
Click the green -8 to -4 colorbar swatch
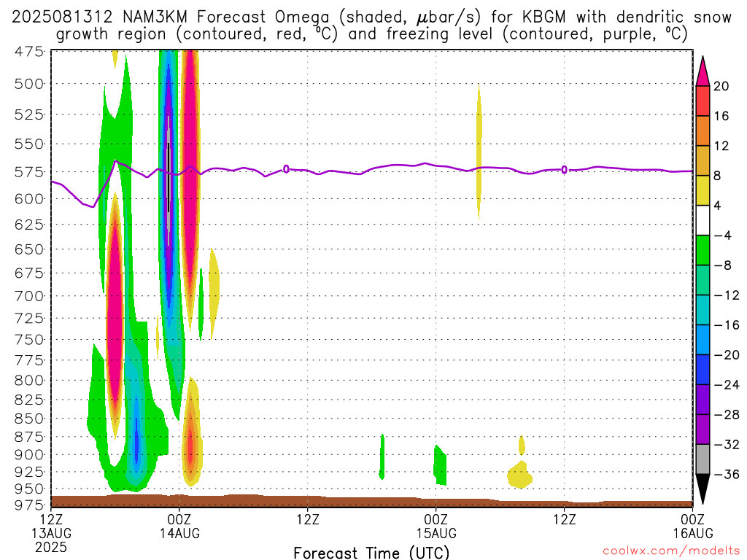(x=703, y=251)
